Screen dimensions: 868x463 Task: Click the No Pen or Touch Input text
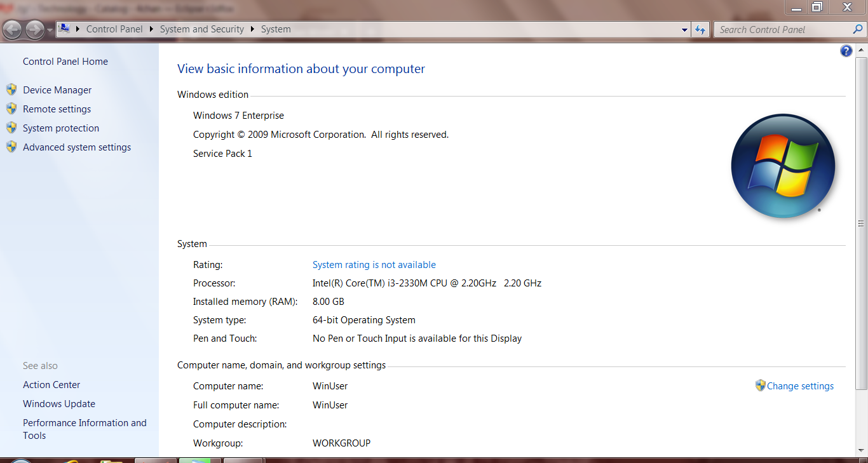point(417,339)
